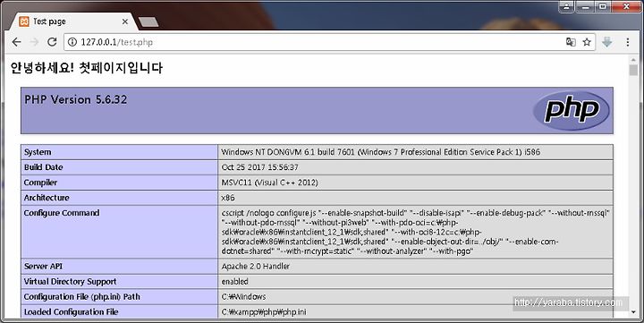Click 'Loaded Configuration File' row label
The height and width of the screenshot is (323, 644).
(71, 312)
